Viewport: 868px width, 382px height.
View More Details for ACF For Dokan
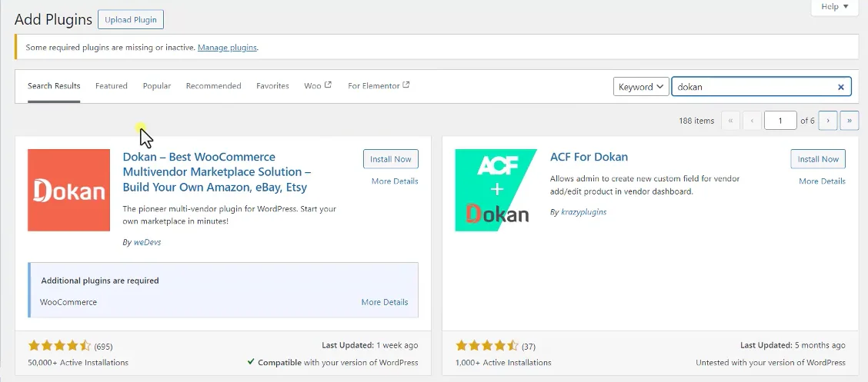(x=822, y=181)
